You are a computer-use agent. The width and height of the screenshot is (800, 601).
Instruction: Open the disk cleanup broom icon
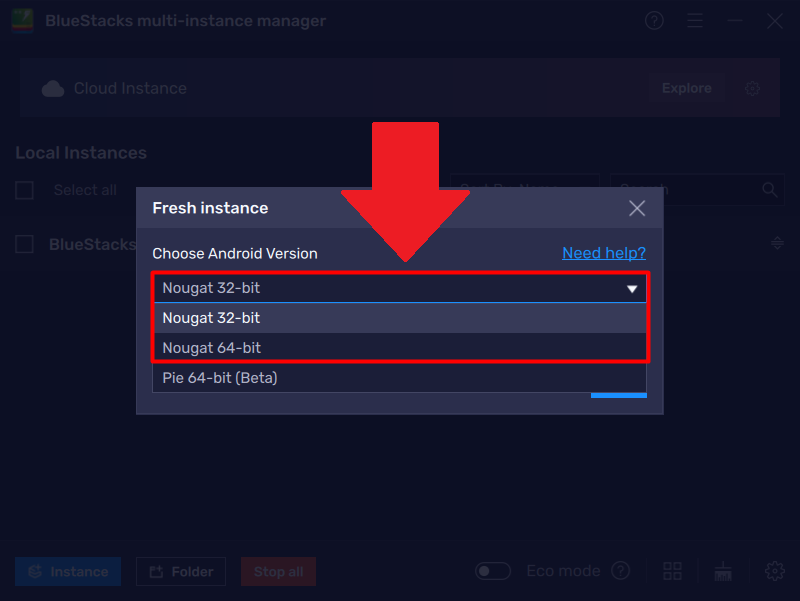tap(723, 571)
